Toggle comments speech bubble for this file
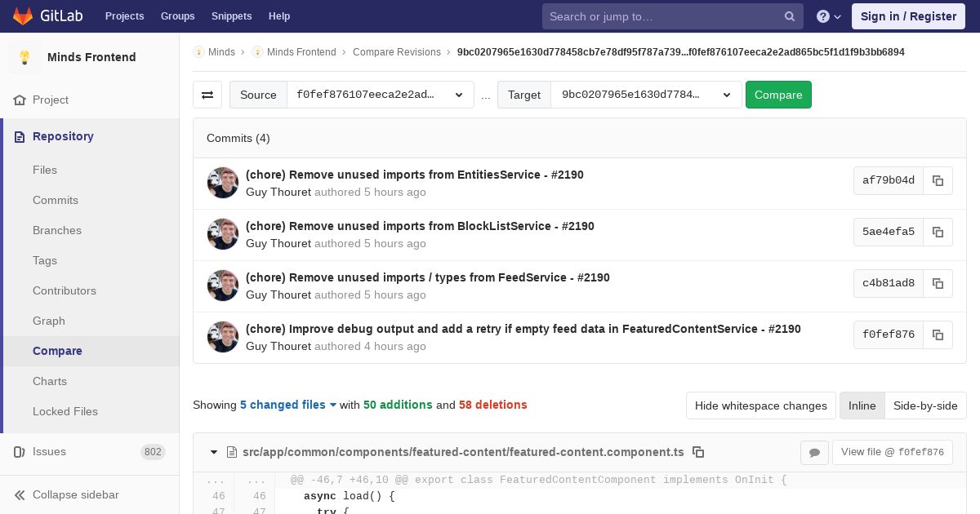 (814, 452)
